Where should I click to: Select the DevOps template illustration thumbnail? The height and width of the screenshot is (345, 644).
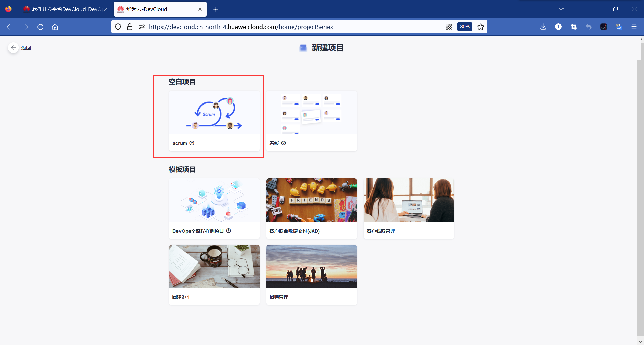(x=214, y=200)
